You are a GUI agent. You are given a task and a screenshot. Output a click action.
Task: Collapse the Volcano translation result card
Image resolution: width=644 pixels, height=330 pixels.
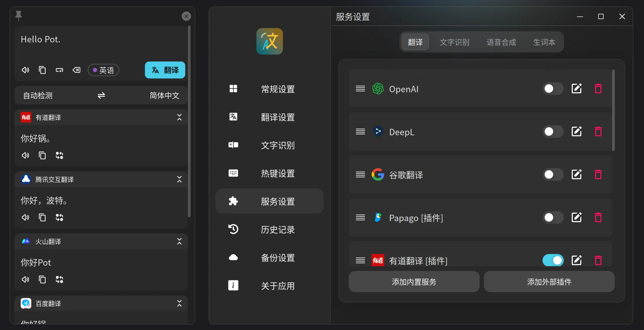pos(179,241)
